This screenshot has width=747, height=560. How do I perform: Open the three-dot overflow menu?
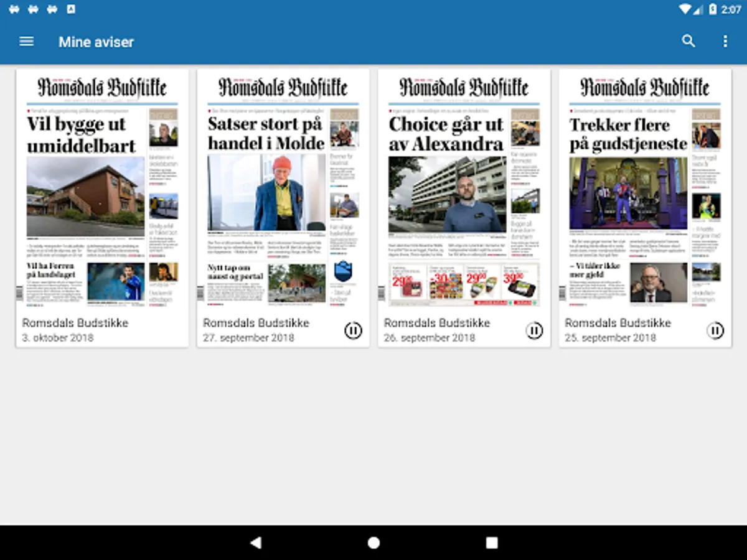[725, 41]
